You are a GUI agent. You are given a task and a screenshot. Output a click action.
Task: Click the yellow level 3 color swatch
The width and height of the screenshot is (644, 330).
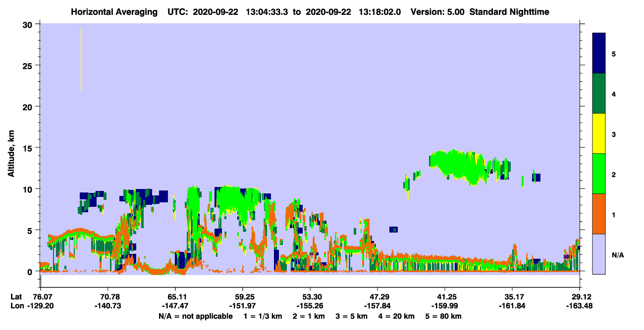pyautogui.click(x=599, y=134)
